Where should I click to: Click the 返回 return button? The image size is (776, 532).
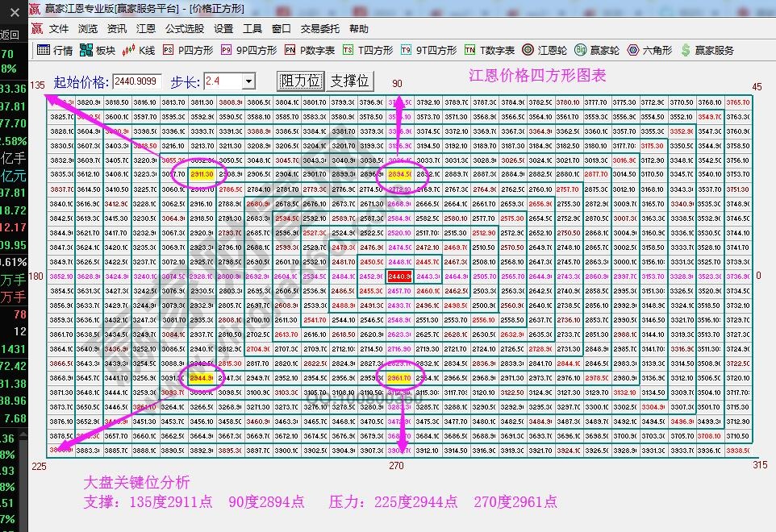(x=10, y=34)
